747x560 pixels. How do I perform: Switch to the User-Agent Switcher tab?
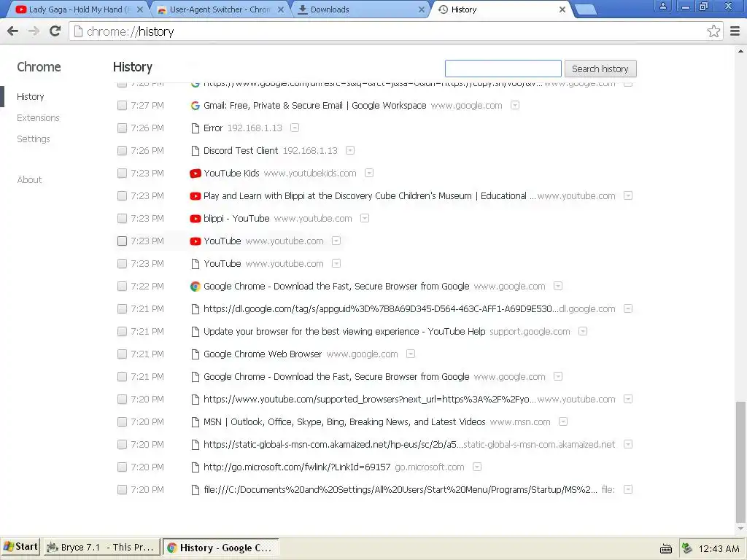pos(220,9)
